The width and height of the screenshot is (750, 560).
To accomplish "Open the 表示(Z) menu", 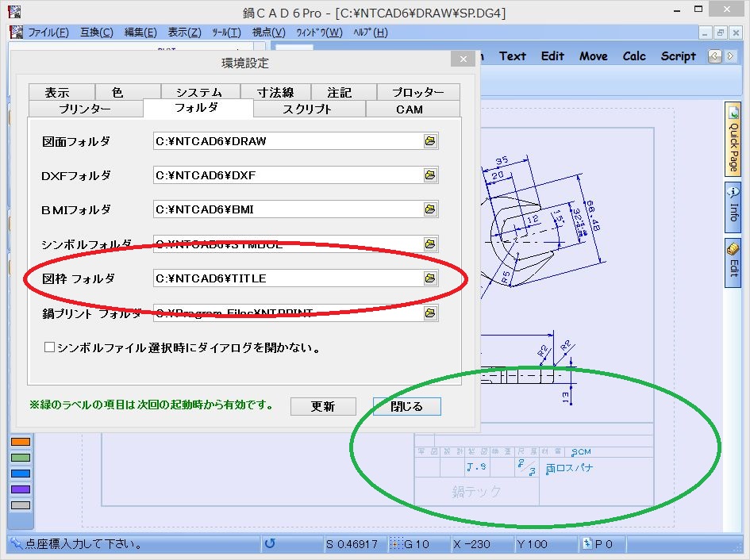I will [x=184, y=33].
